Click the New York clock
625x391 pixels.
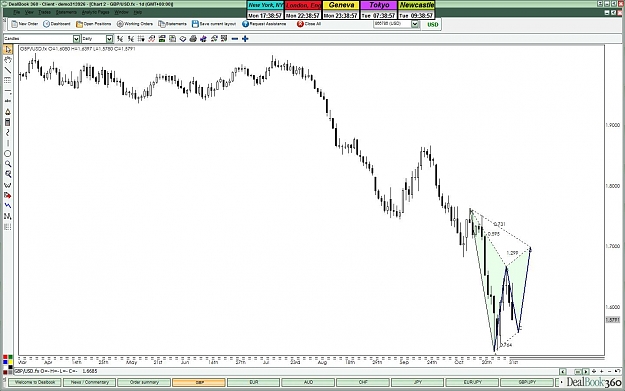[x=265, y=10]
